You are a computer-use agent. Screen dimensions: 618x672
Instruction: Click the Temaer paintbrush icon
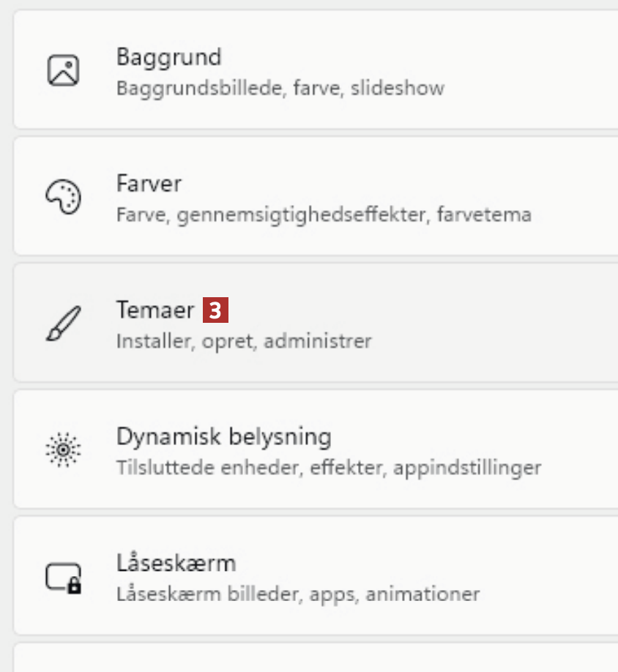(x=64, y=323)
